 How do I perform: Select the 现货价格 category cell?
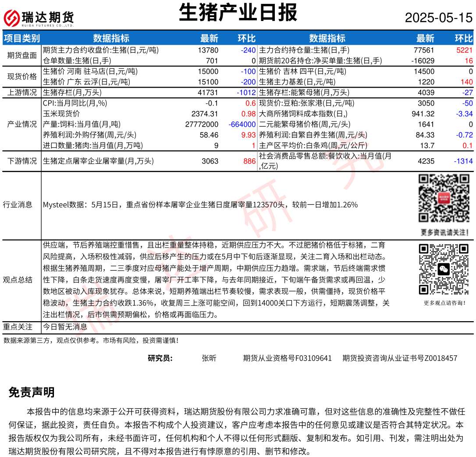(x=22, y=77)
